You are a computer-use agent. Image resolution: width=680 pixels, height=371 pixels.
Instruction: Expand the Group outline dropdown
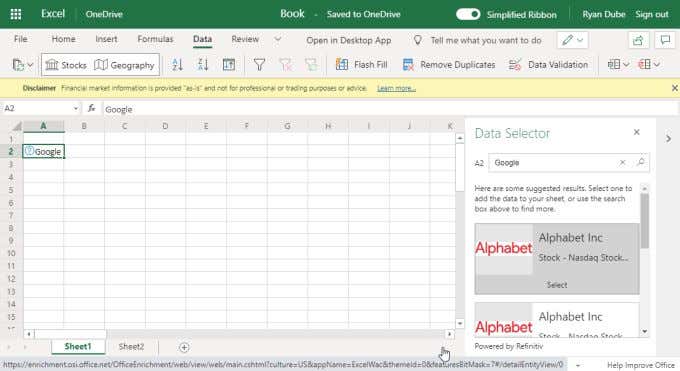tap(618, 65)
